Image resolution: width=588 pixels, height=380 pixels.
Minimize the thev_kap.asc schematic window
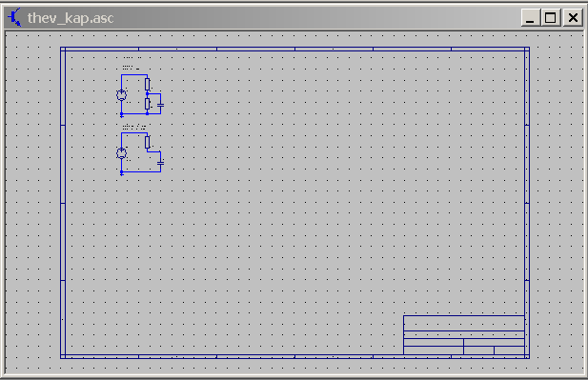(x=530, y=17)
